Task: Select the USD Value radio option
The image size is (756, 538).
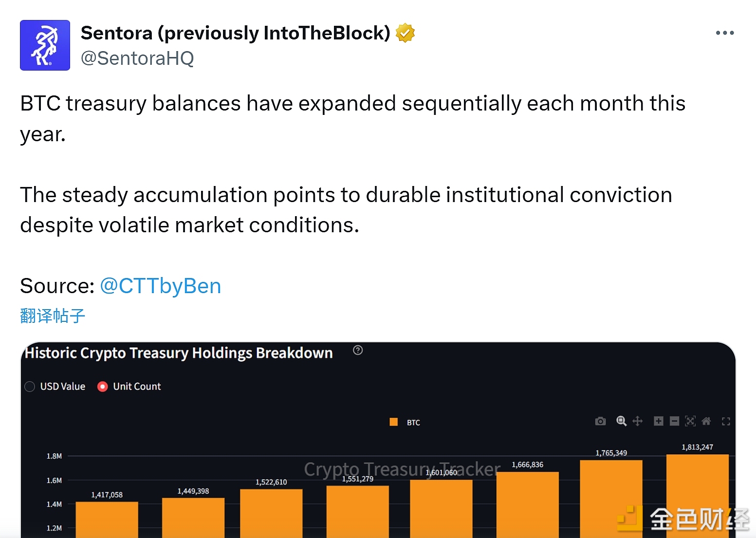Action: 30,387
